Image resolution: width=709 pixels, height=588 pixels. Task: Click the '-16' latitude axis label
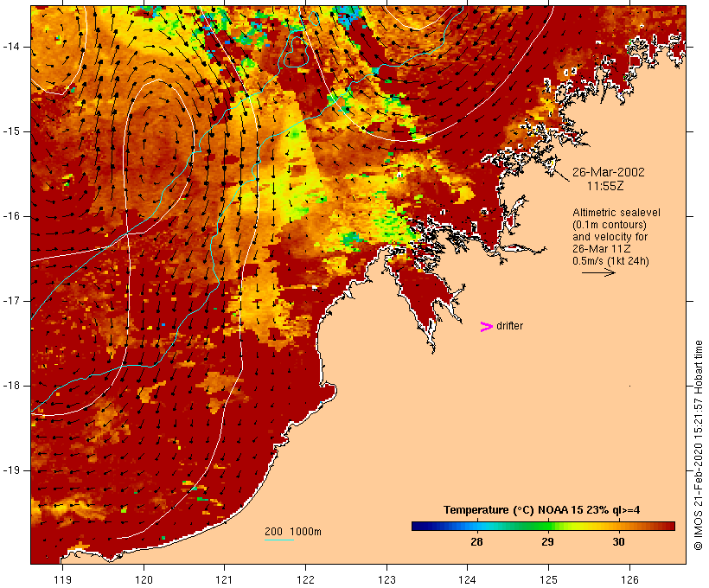pyautogui.click(x=11, y=216)
